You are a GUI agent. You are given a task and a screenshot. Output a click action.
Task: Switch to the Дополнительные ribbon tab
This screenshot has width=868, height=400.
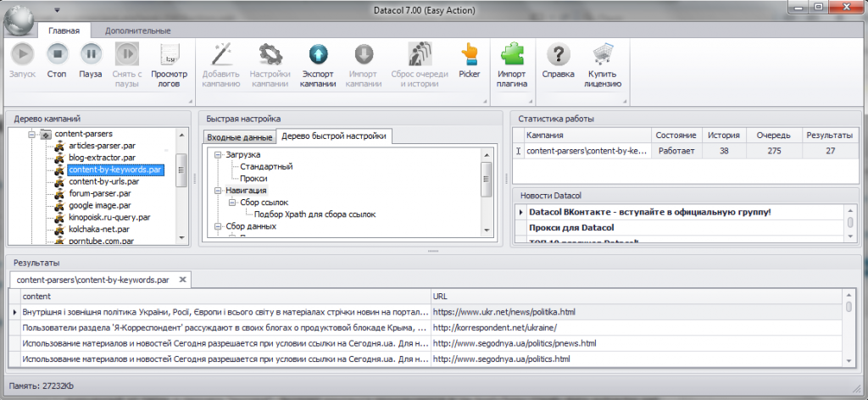(x=138, y=31)
